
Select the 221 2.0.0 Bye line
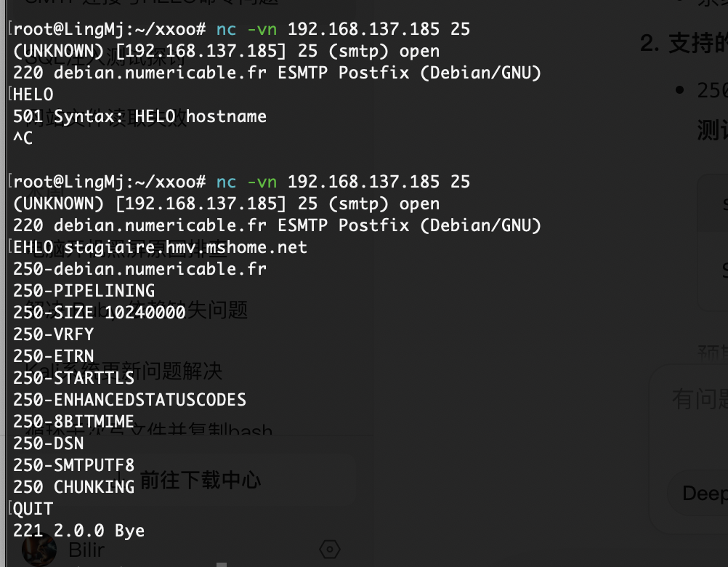pyautogui.click(x=79, y=531)
